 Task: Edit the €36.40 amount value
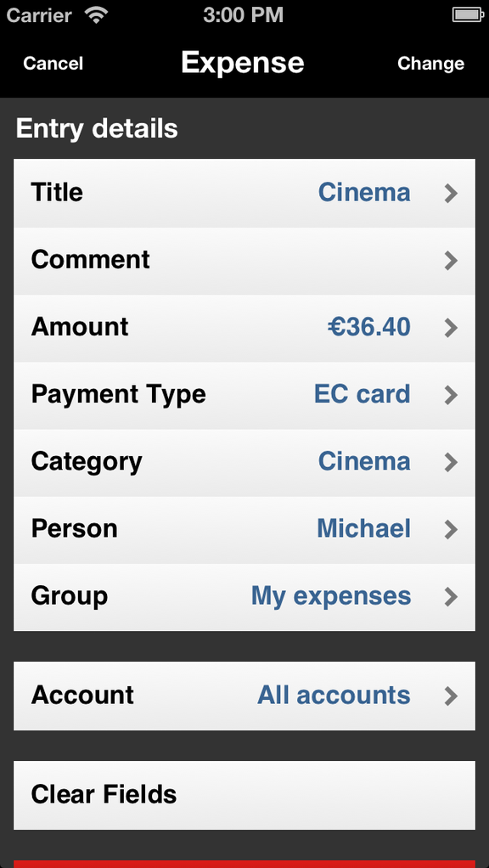point(369,327)
